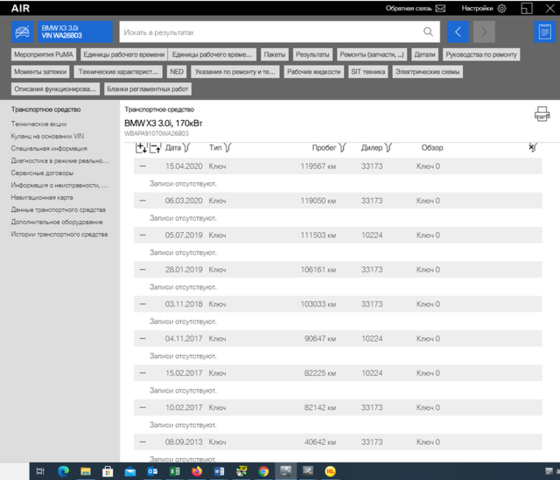This screenshot has width=560, height=480.
Task: Click the Обратная связь link
Action: tap(409, 8)
